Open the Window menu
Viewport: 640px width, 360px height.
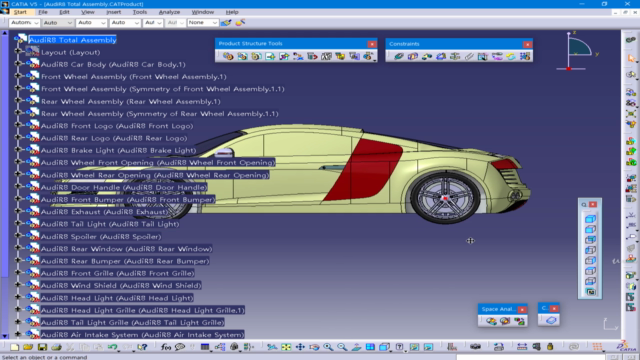202,12
